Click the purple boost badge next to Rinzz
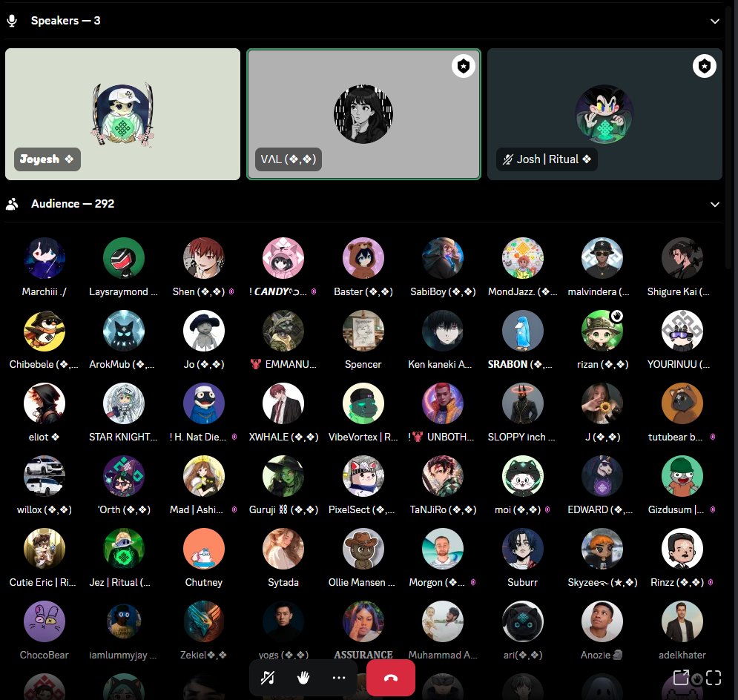The height and width of the screenshot is (700, 738). [x=711, y=582]
